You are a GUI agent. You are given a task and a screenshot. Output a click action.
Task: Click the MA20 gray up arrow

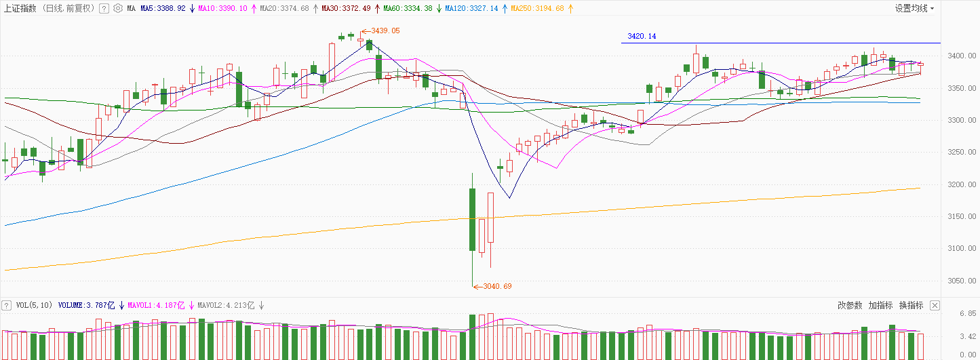[x=315, y=9]
